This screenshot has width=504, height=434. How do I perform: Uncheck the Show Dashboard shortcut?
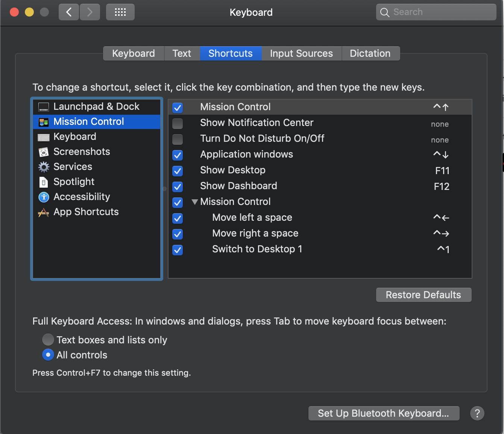tap(178, 187)
